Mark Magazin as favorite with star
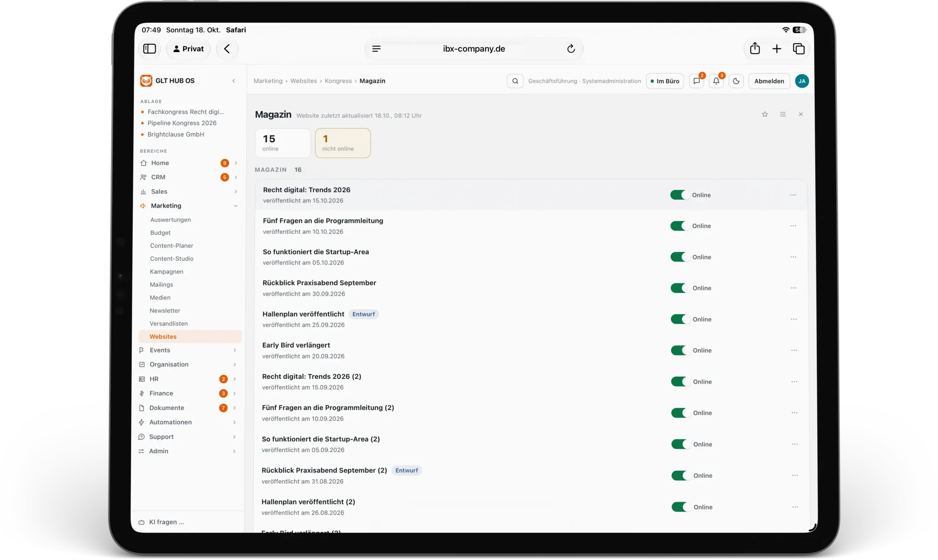The image size is (938, 560). coord(764,114)
